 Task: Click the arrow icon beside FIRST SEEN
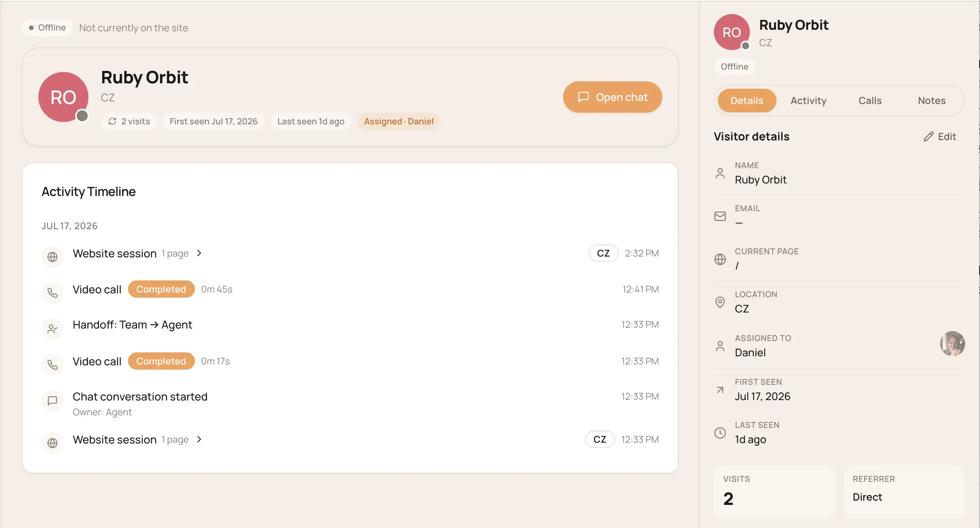(x=720, y=390)
